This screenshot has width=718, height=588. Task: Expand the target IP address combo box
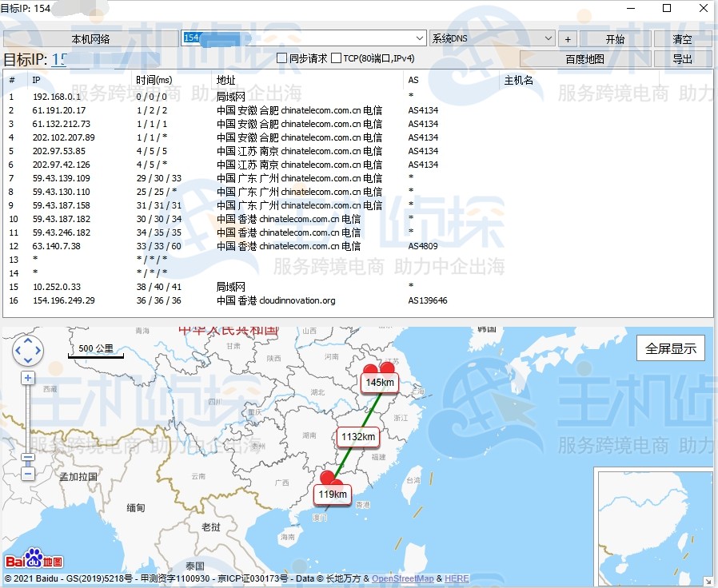coord(420,38)
